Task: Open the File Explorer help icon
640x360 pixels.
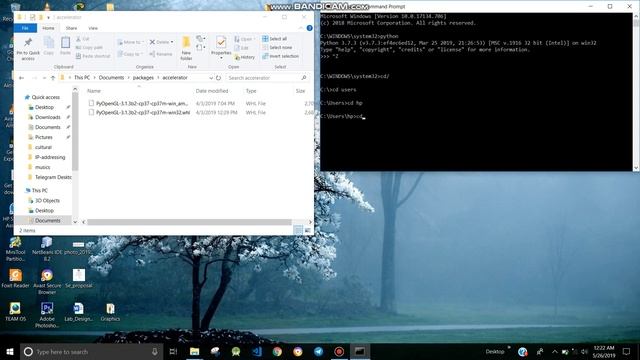Action: 309,28
